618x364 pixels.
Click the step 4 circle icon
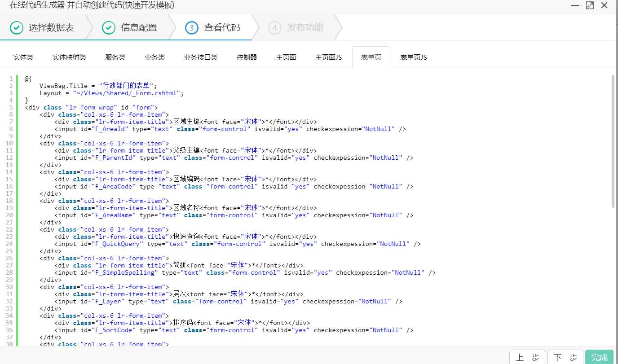[275, 28]
